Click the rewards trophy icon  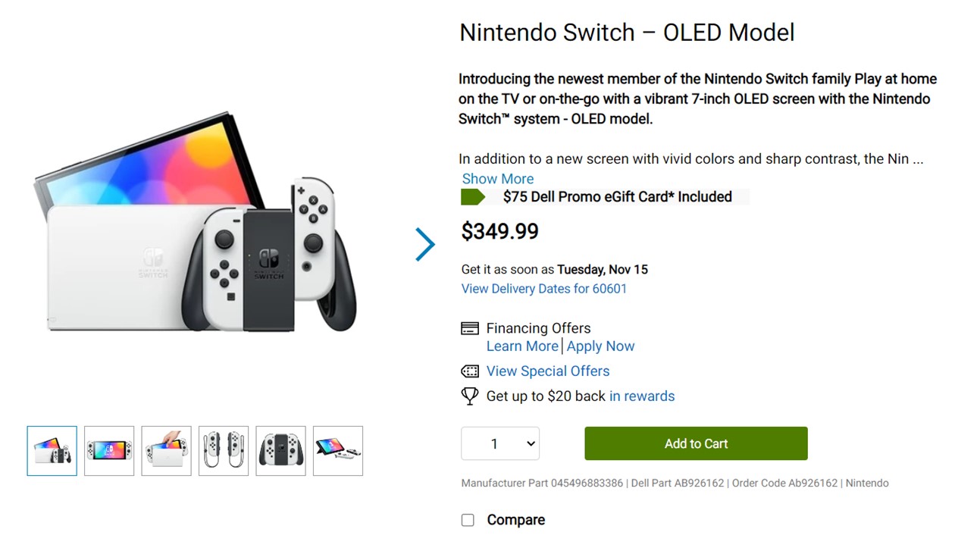coord(470,396)
